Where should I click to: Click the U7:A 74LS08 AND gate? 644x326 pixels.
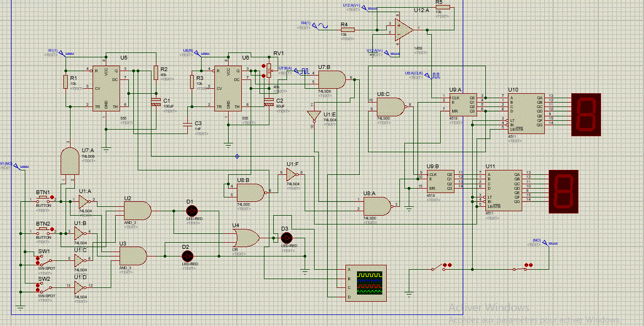tap(70, 161)
